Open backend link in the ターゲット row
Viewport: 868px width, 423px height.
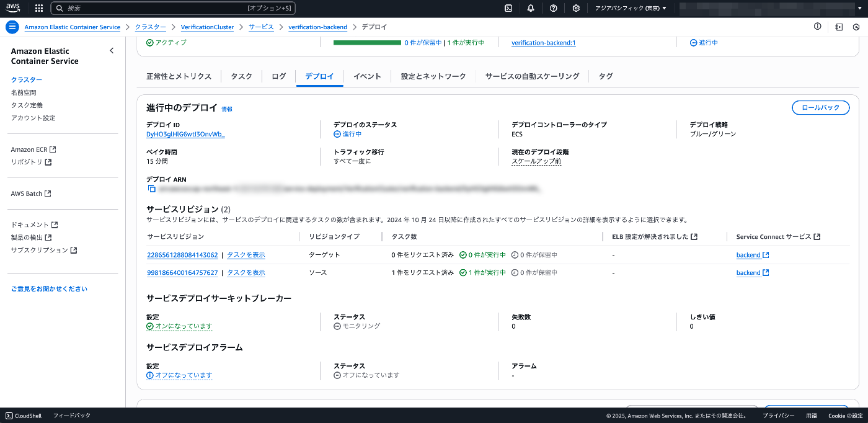coord(752,255)
